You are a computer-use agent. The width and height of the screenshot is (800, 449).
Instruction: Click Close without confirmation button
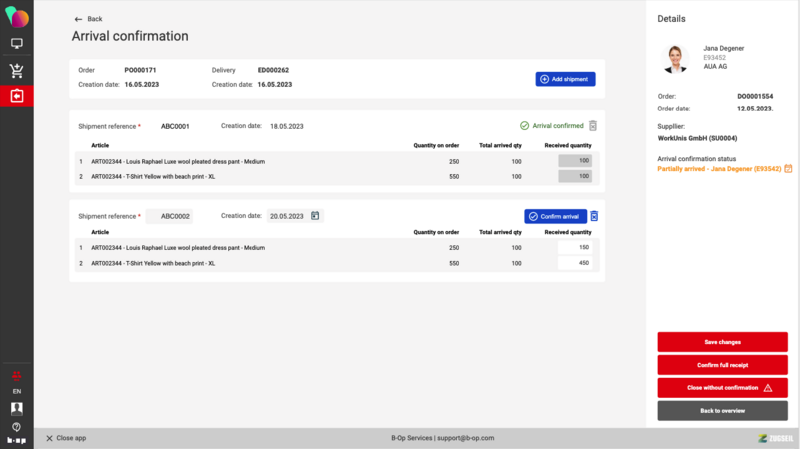coord(722,388)
